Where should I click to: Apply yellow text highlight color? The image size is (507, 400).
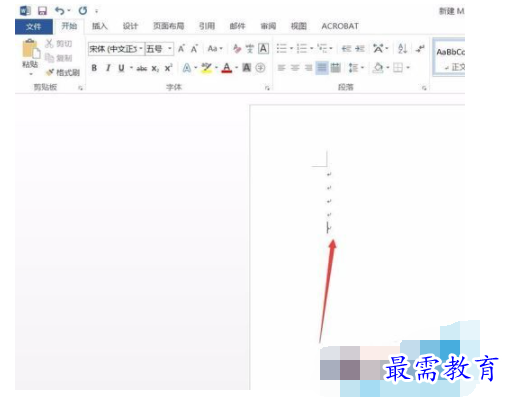[207, 68]
